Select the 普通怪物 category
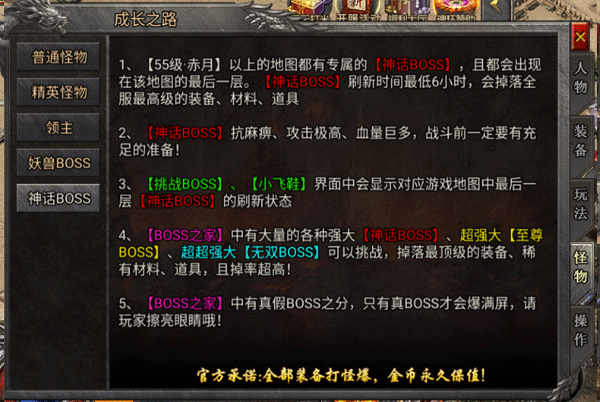This screenshot has width=600, height=402. pyautogui.click(x=58, y=57)
